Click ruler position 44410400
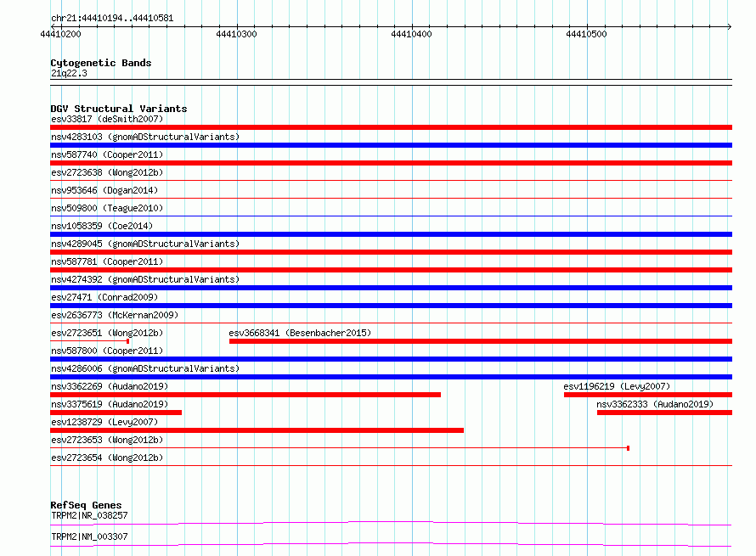Image resolution: width=756 pixels, height=556 pixels. pos(411,34)
